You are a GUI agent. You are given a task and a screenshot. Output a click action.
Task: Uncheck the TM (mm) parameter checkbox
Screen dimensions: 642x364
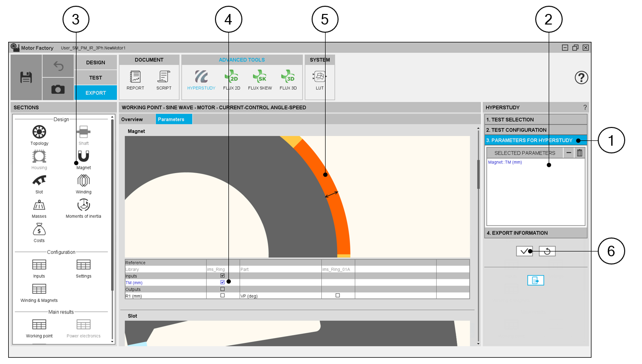[222, 283]
